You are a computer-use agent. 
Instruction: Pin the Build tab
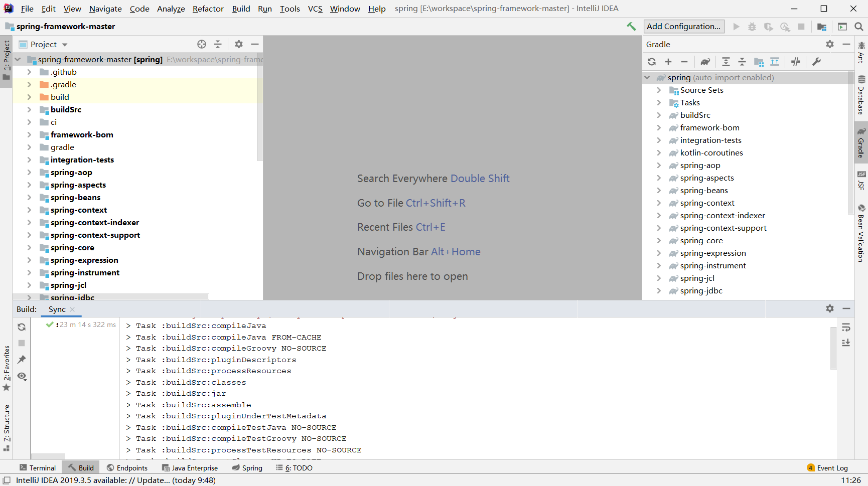(x=22, y=360)
